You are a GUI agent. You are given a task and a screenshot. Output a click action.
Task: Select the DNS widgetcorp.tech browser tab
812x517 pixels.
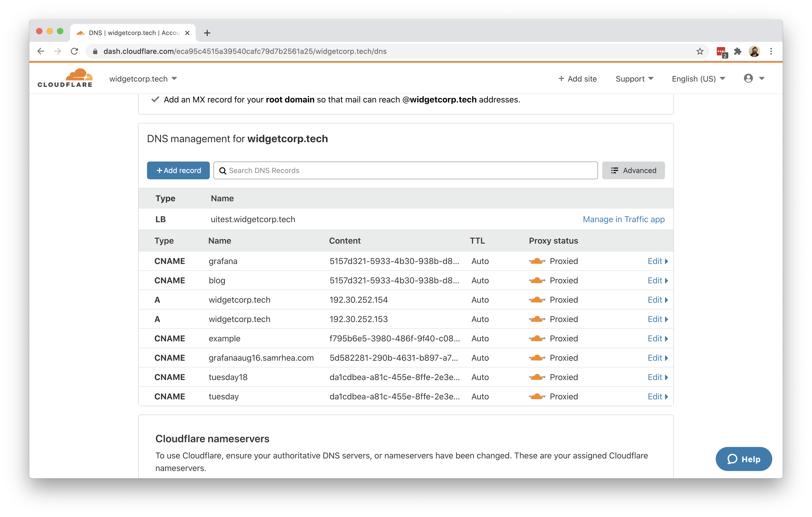click(x=128, y=33)
